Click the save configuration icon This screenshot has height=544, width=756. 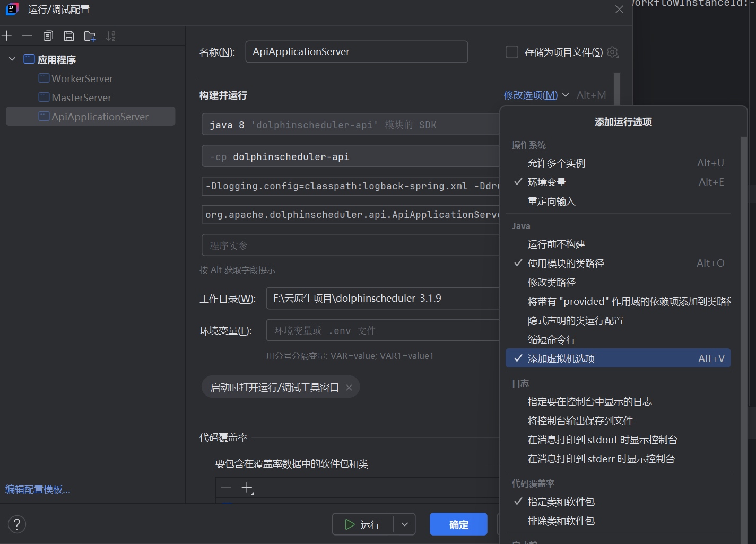[69, 36]
